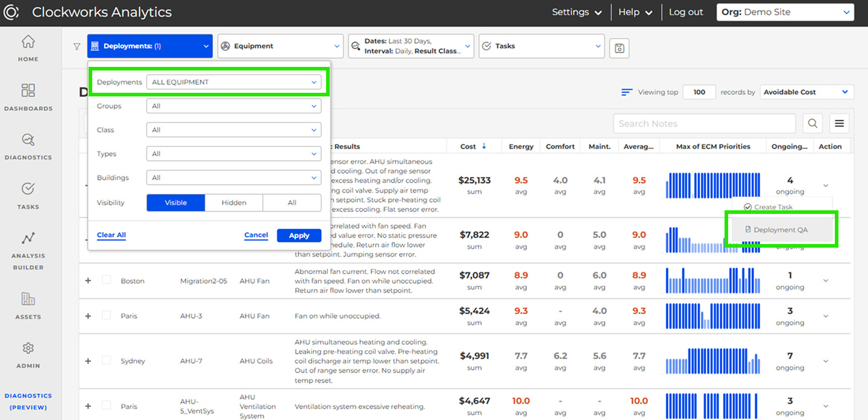The image size is (868, 420).
Task: Open the Dates filter dropdown
Action: 411,46
